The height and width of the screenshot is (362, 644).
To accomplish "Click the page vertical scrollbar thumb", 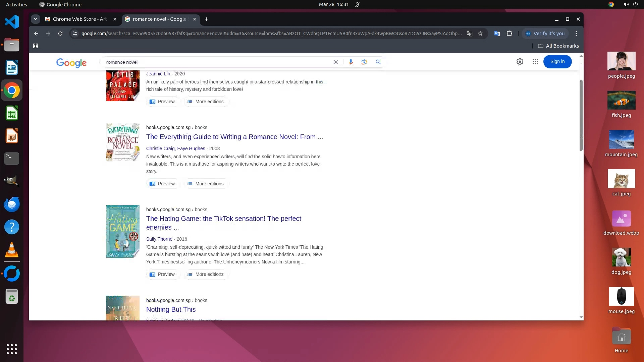I will (x=581, y=116).
